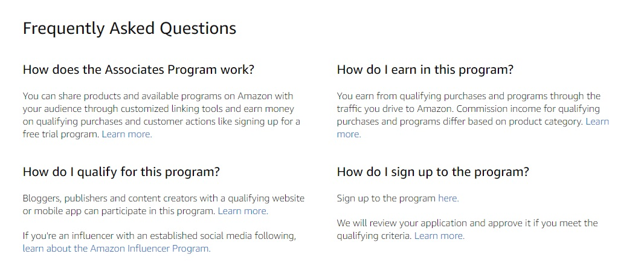The height and width of the screenshot is (271, 644).
Task: Click paragraph 'We will review your application'
Action: tap(468, 229)
